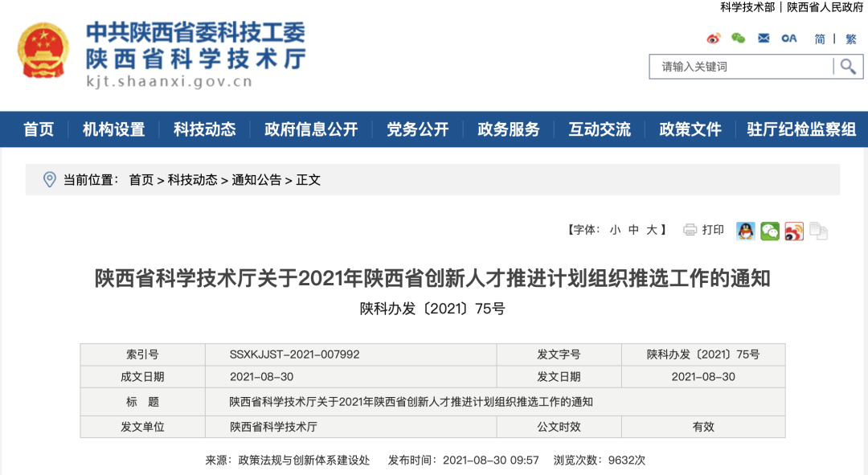868x475 pixels.
Task: Open the OA system link icon
Action: pos(789,39)
